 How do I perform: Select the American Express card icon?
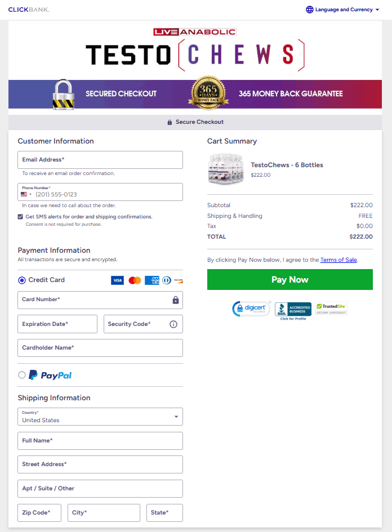pyautogui.click(x=152, y=280)
